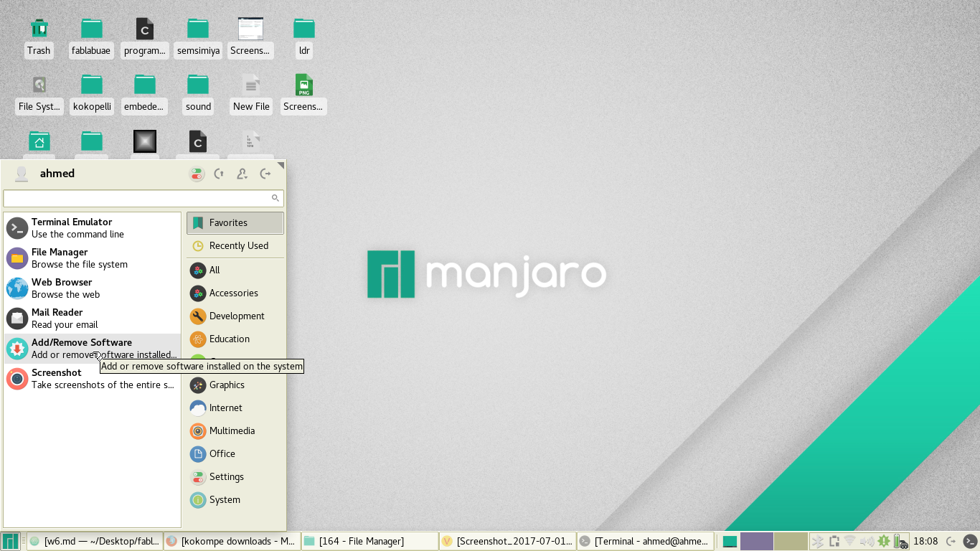Open the Graphics category
980x551 pixels.
[x=235, y=385]
